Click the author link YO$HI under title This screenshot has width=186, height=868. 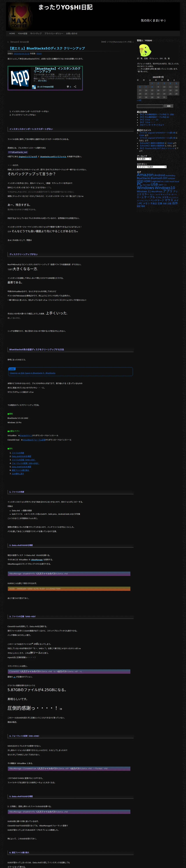(x=39, y=54)
